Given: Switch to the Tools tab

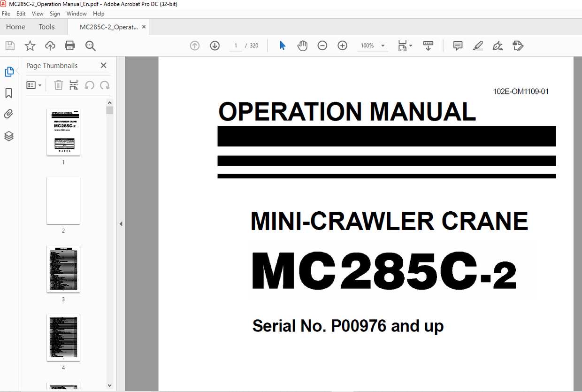Looking at the screenshot, I should tap(46, 27).
